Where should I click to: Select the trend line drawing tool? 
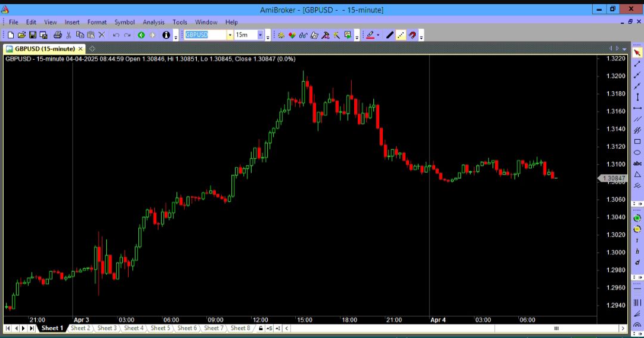[x=637, y=64]
